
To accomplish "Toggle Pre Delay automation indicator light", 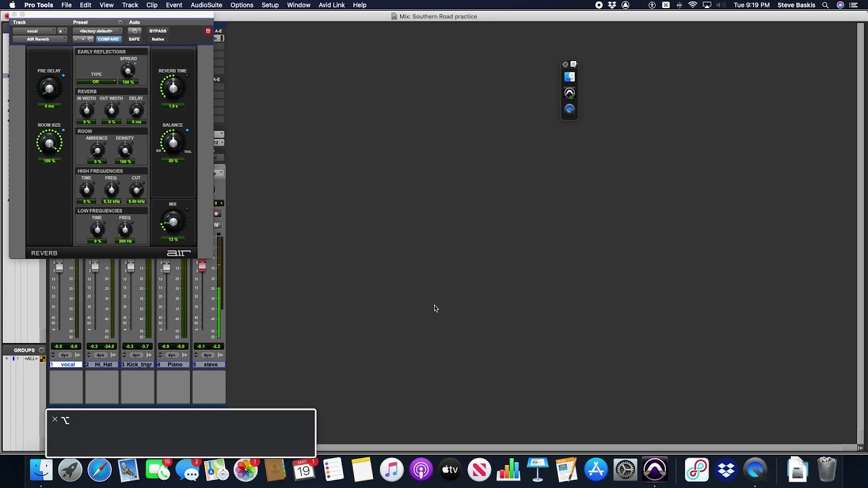I will tap(63, 75).
